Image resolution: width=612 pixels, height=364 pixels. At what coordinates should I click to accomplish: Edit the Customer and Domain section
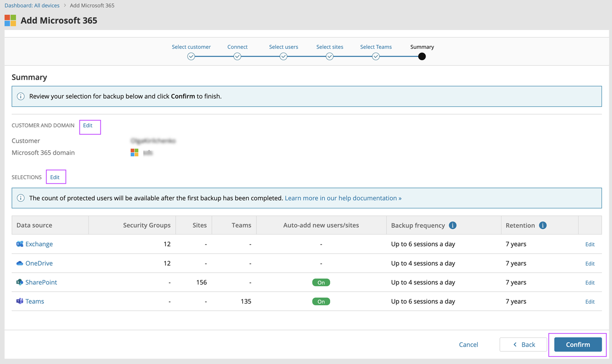(x=88, y=125)
